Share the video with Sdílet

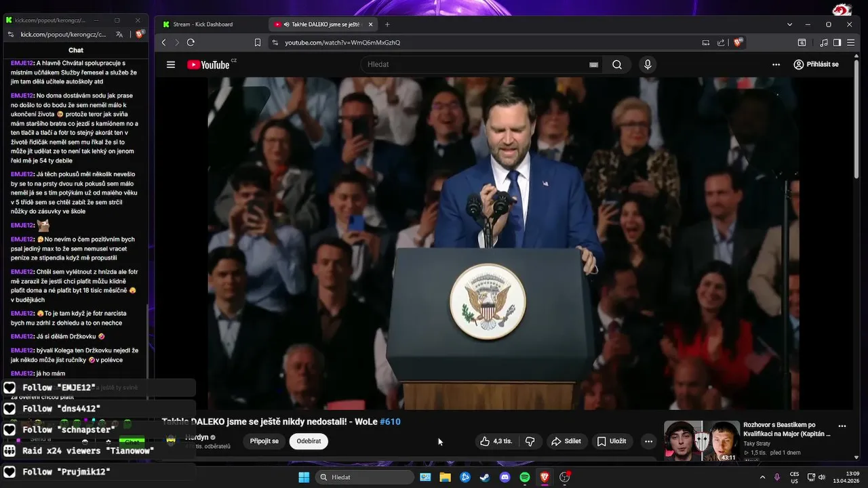[x=566, y=441]
